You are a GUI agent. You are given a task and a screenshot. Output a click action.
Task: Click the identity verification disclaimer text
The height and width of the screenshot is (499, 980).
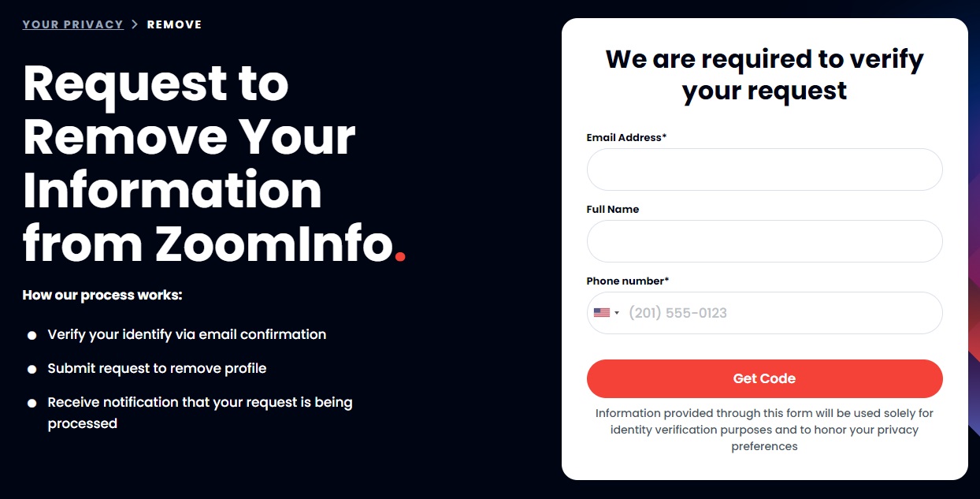pos(764,429)
